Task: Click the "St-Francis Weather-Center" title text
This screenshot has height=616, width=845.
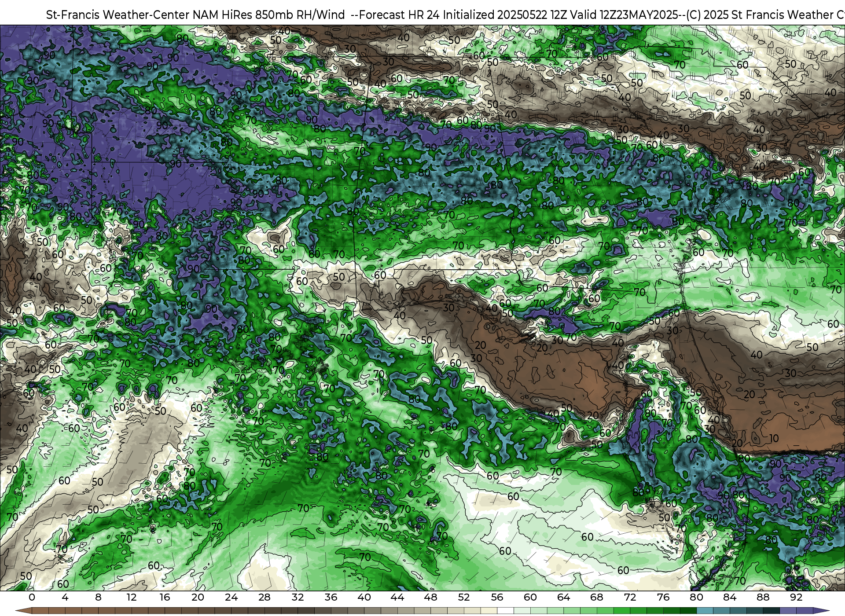Action: (x=118, y=15)
